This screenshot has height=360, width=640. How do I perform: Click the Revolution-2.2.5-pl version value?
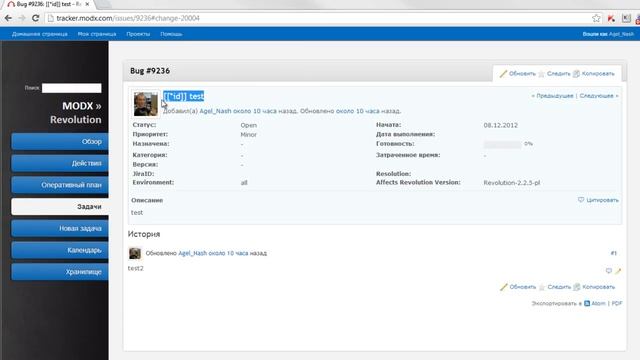pos(512,183)
